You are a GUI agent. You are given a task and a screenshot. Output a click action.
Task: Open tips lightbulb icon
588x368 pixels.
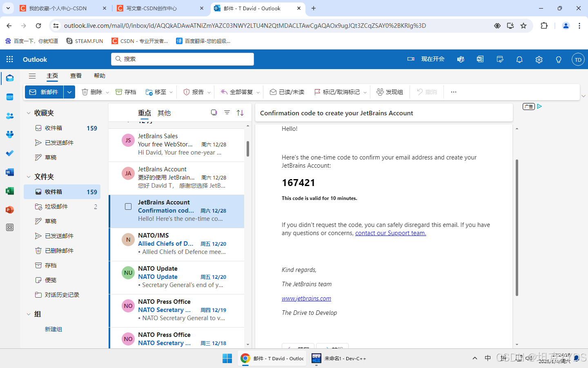click(559, 59)
